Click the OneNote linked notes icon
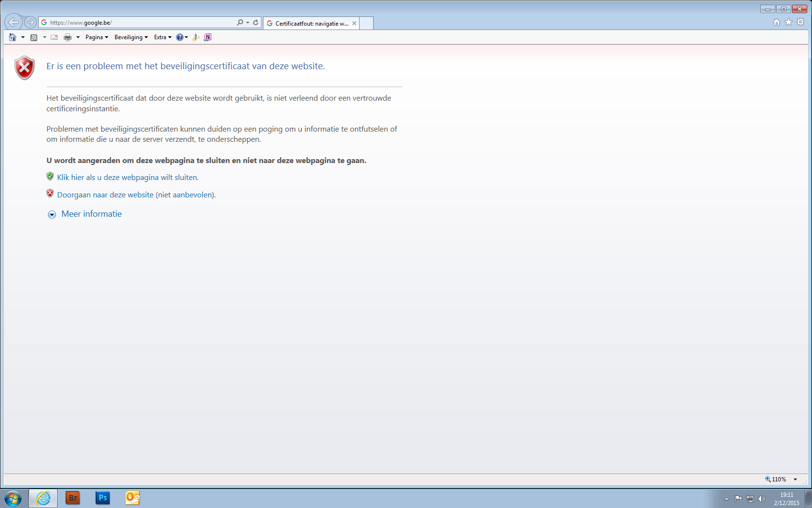Image resolution: width=812 pixels, height=508 pixels. point(208,37)
